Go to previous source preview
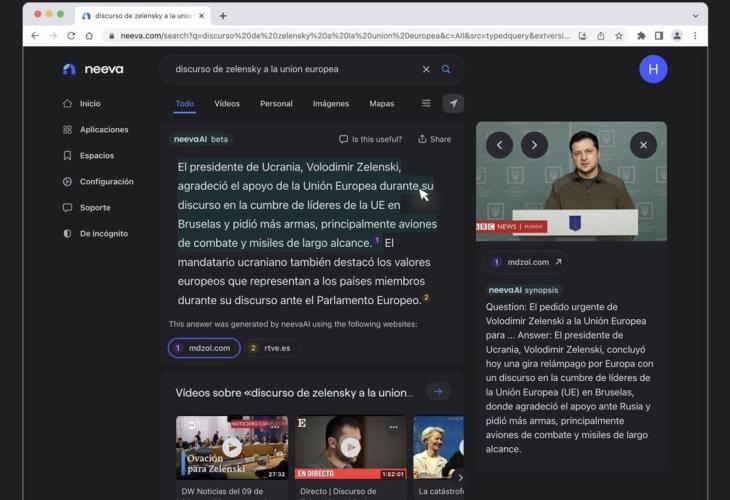This screenshot has width=730, height=500. point(499,145)
